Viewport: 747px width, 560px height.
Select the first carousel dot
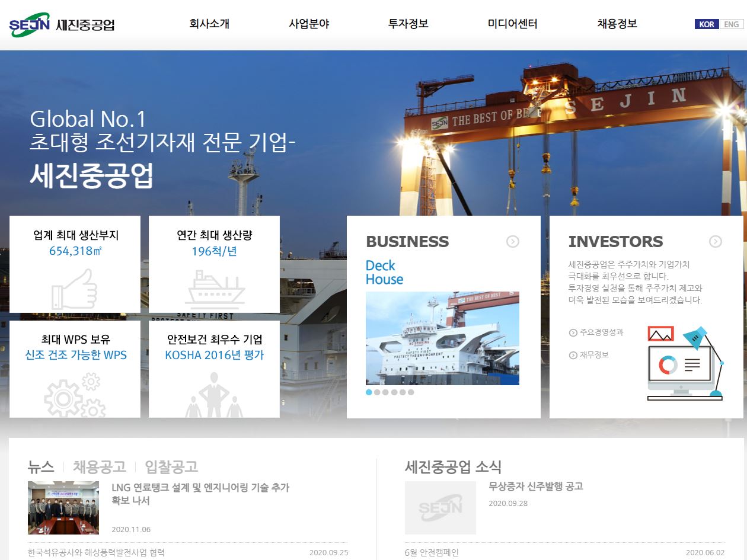[x=369, y=392]
